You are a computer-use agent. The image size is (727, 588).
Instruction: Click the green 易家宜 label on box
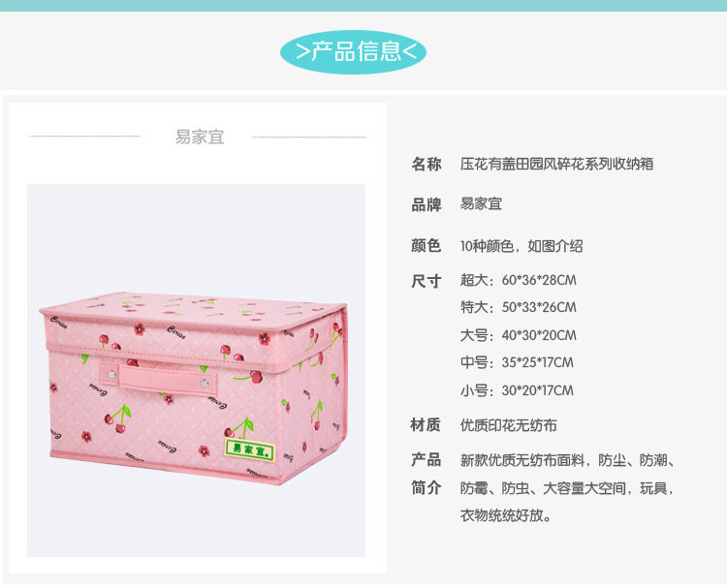[x=249, y=449]
